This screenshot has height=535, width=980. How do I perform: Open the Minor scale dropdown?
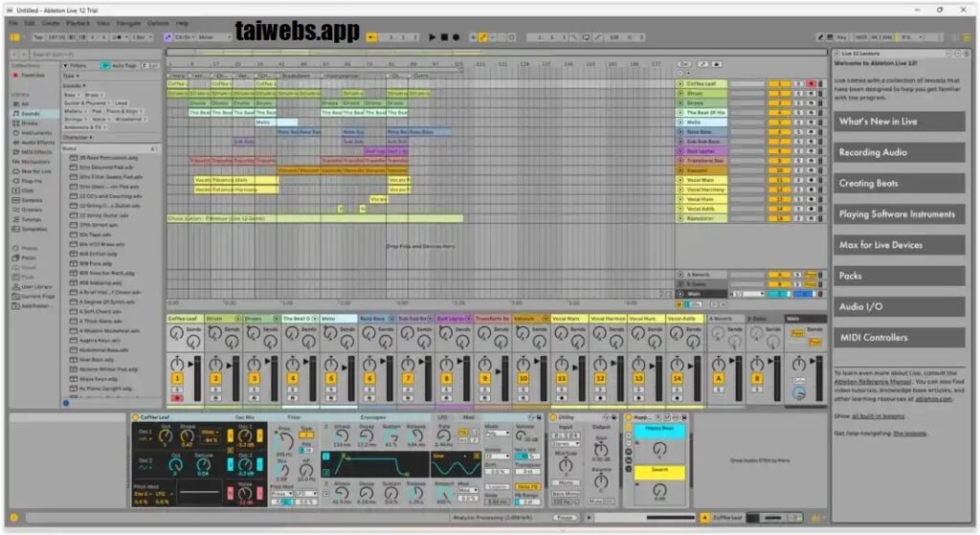[x=213, y=37]
